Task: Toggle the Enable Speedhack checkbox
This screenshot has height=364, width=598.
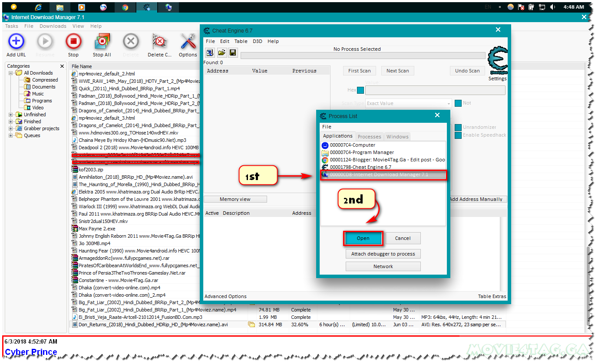Action: [458, 135]
